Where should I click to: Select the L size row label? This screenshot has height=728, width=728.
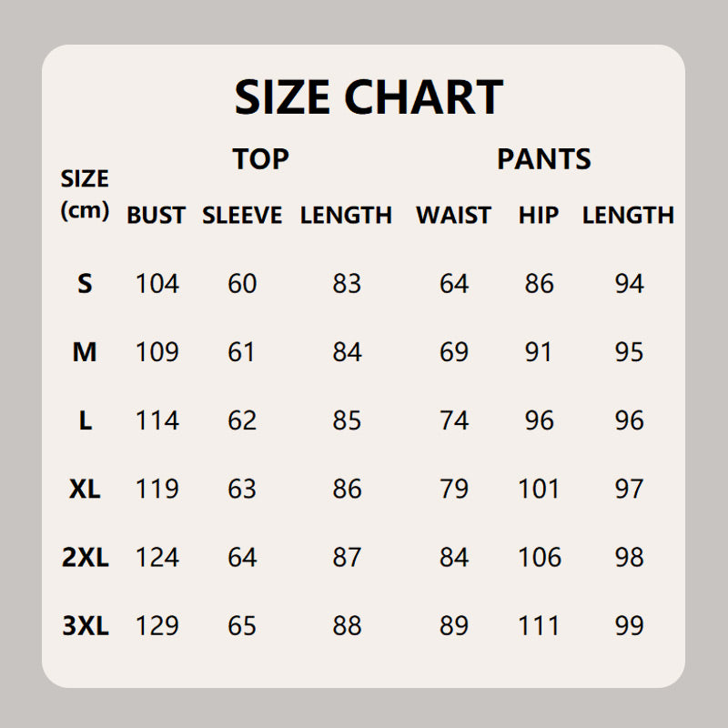point(85,420)
